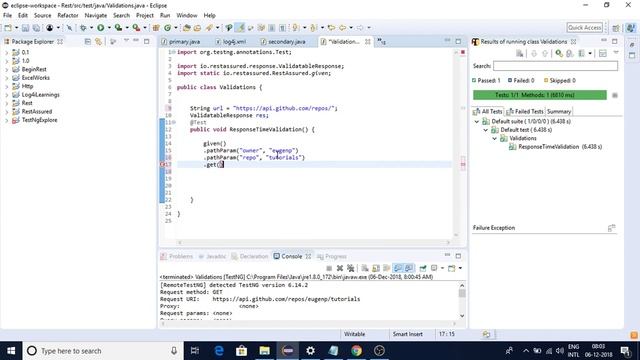Click the Open Type icon in toolbar
Screen dimensions: 640x360
click(187, 28)
